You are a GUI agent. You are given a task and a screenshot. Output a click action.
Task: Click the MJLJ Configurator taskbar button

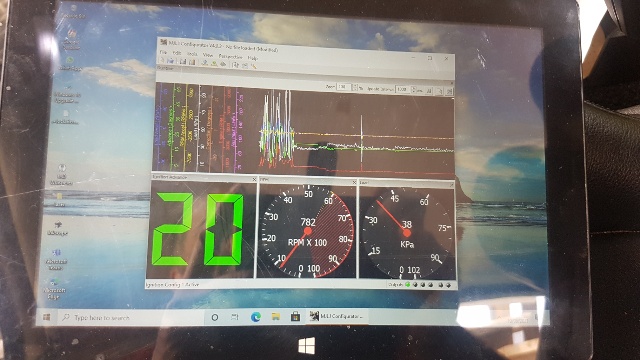(337, 316)
